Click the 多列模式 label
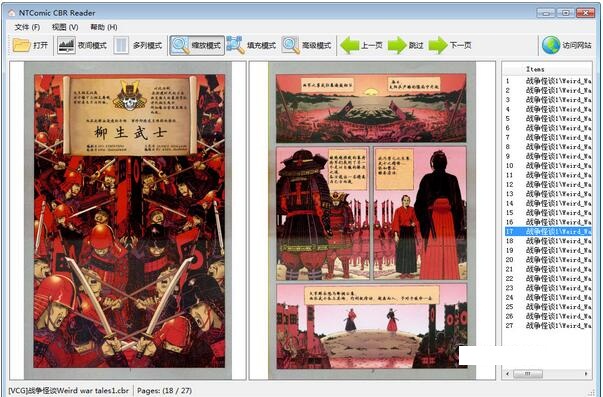Screen dimensions: 603x397 (x=147, y=45)
